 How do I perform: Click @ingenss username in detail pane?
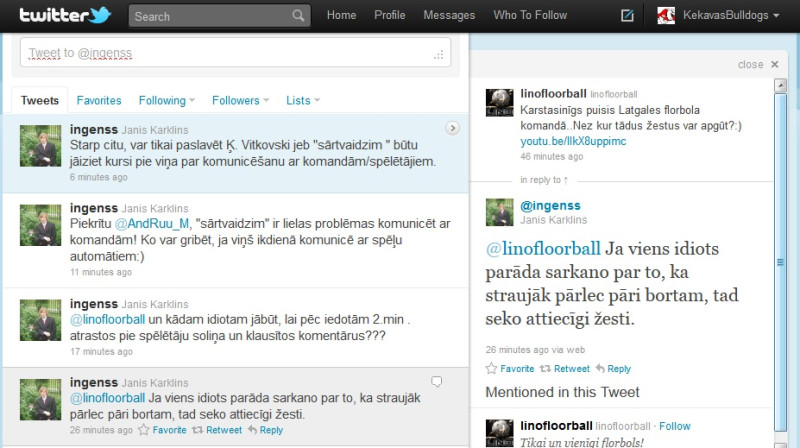(550, 206)
